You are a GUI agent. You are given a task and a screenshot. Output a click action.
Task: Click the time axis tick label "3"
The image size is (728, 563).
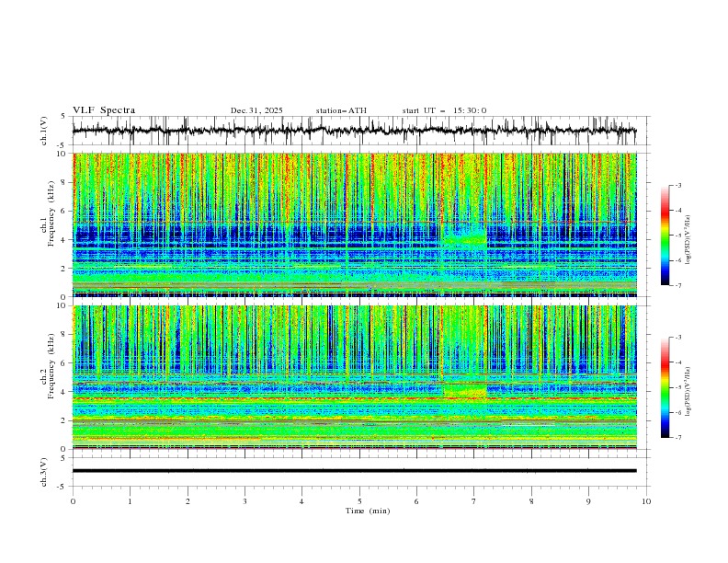[245, 501]
